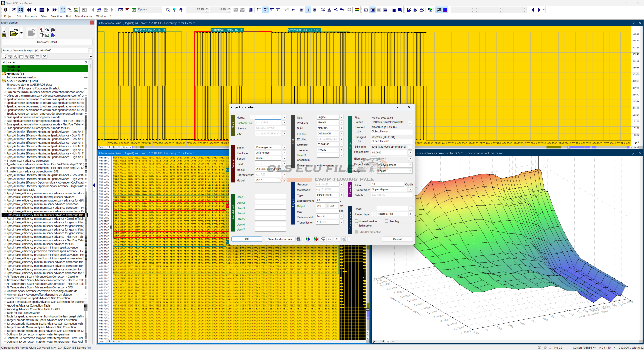Collapse the My maps (1) tree folder
Viewport: 644px width, 350px height.
(x=4, y=74)
